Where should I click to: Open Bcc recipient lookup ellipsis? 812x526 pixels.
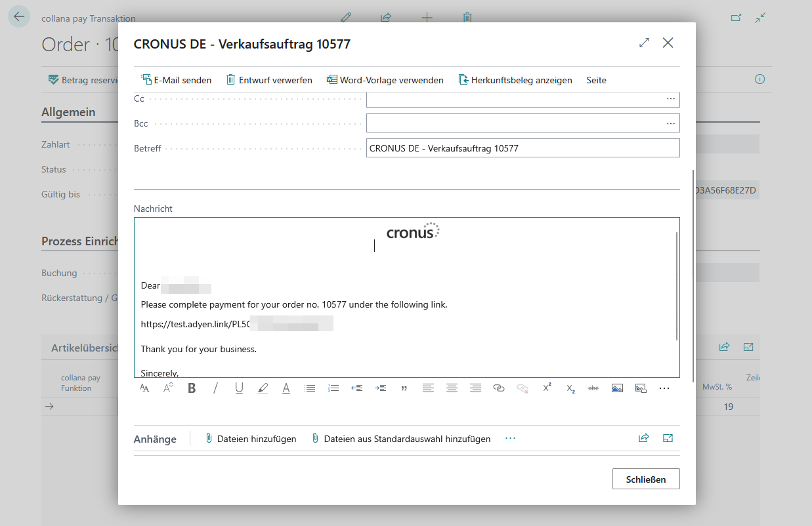[670, 123]
